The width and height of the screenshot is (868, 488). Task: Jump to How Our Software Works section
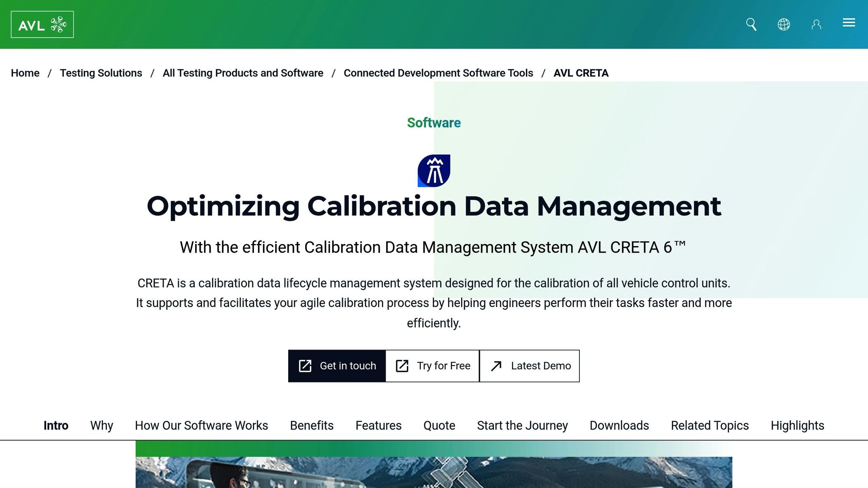pos(201,425)
